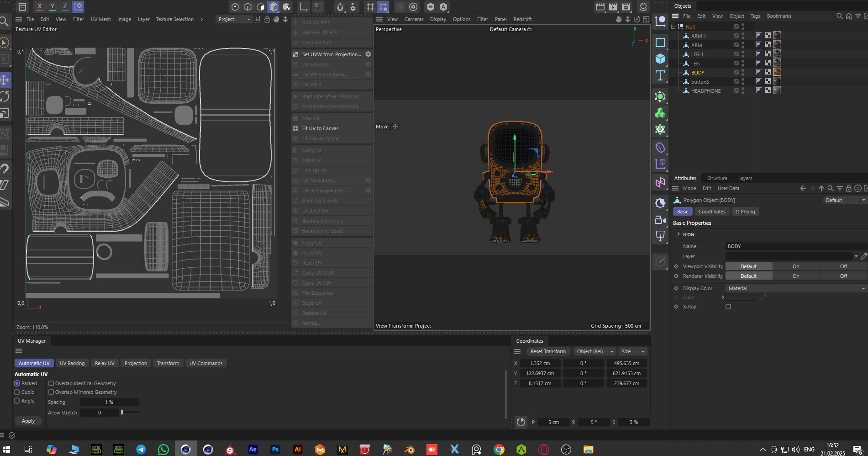The height and width of the screenshot is (456, 868).
Task: Toggle the Y axis lock icon
Action: 53,6
